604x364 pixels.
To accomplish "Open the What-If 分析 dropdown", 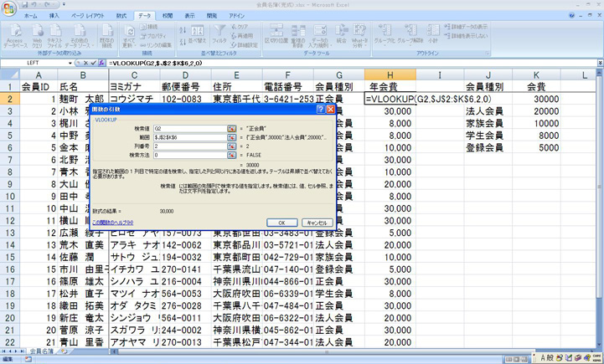I will (x=359, y=35).
